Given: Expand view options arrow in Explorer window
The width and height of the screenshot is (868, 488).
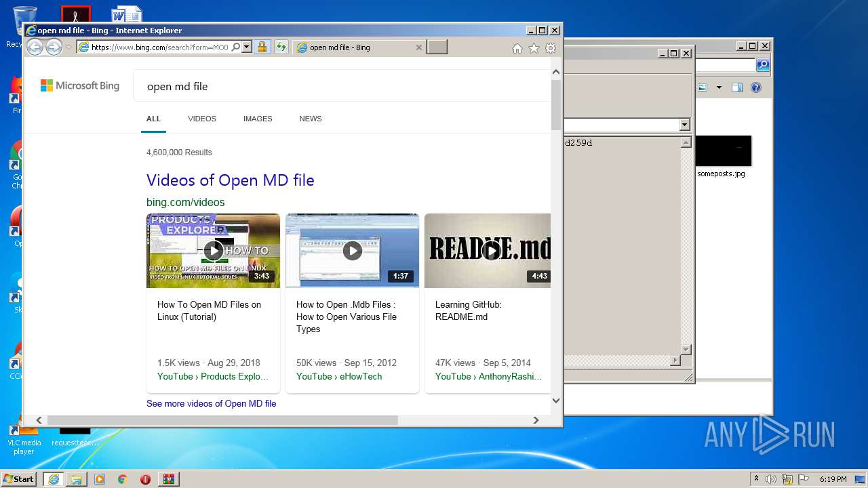Looking at the screenshot, I should [x=719, y=87].
